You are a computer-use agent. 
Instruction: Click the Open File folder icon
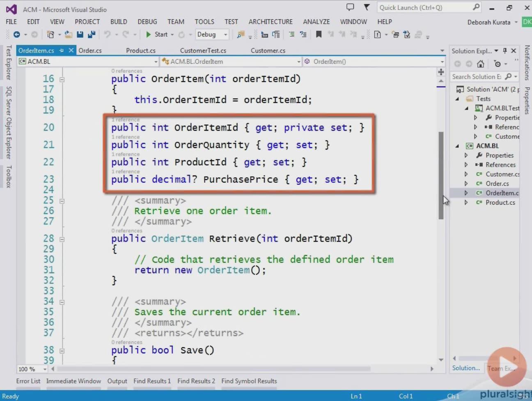(x=68, y=35)
